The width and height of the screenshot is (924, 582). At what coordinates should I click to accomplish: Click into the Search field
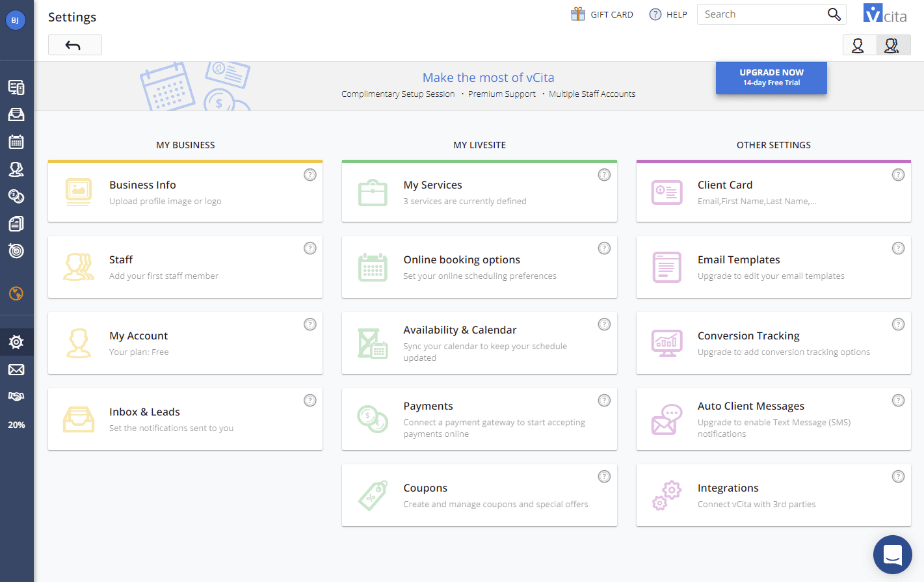[761, 14]
